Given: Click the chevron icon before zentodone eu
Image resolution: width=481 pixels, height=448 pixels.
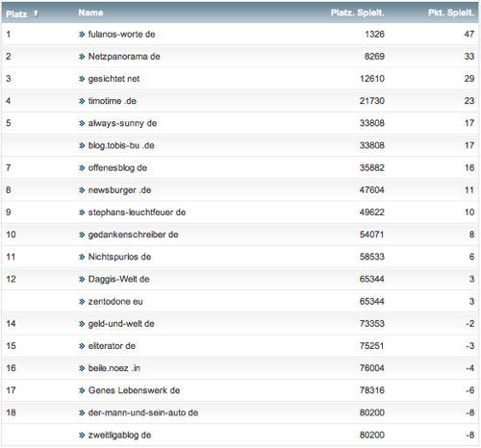Looking at the screenshot, I should [x=82, y=302].
